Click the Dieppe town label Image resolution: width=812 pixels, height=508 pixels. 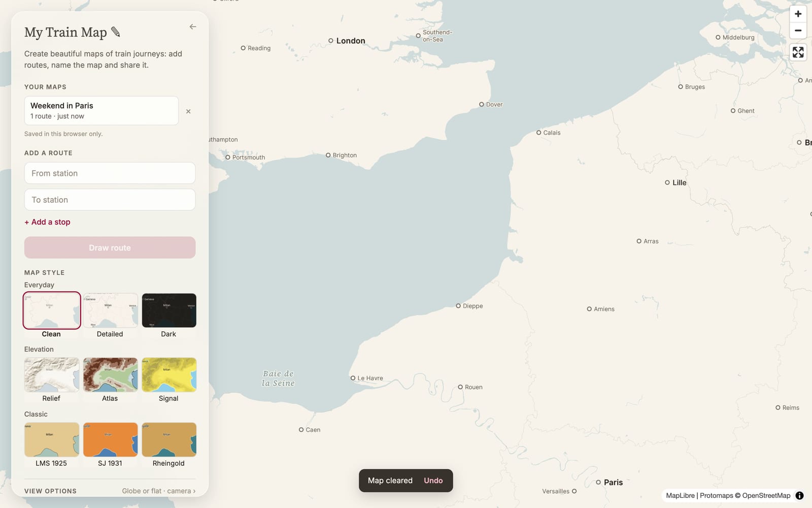(x=472, y=306)
